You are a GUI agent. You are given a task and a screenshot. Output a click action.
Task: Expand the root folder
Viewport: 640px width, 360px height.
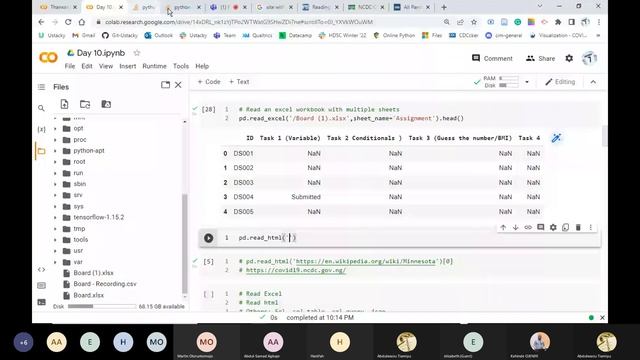pos(56,162)
